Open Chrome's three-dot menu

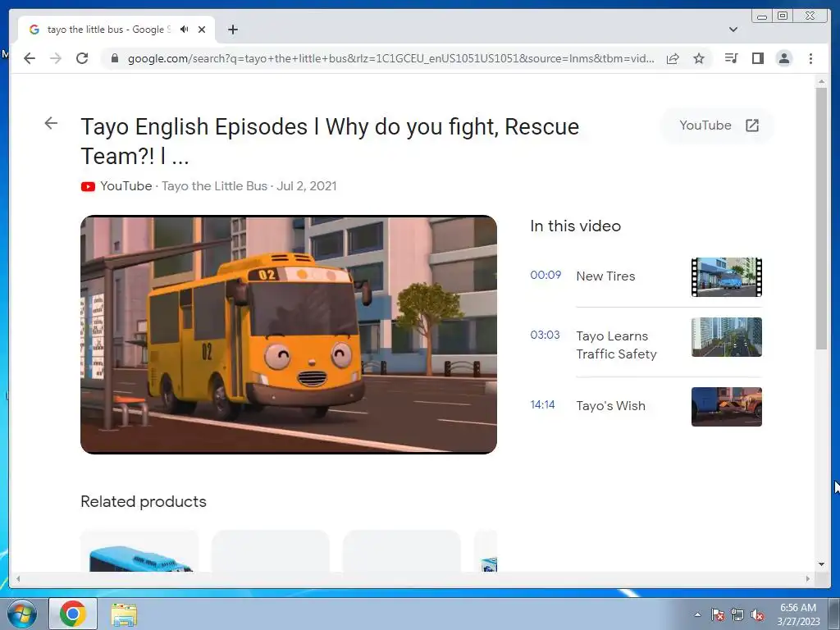(810, 58)
